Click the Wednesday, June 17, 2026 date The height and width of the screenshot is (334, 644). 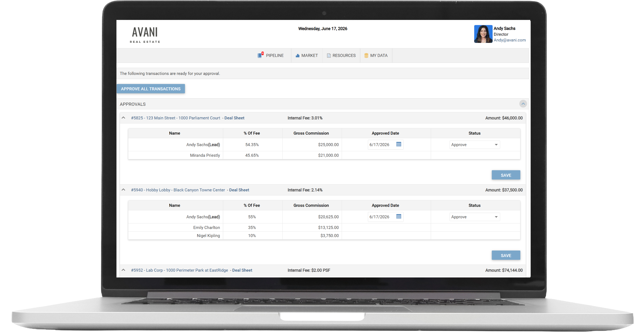[322, 28]
